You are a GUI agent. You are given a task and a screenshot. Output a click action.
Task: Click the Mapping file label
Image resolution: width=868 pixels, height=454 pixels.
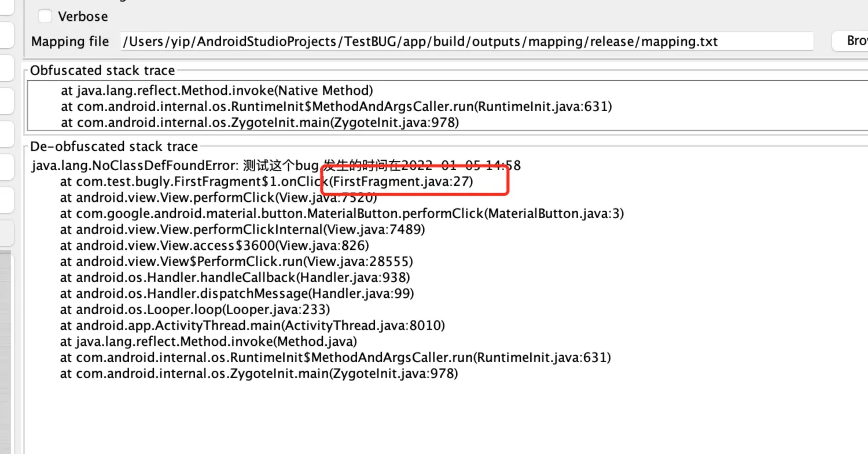pyautogui.click(x=70, y=42)
